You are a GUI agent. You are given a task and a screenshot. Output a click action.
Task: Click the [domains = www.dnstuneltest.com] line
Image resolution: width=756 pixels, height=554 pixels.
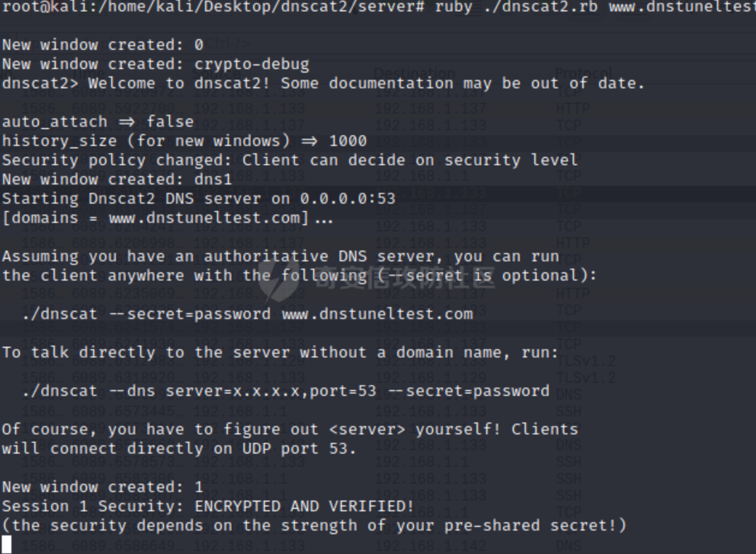[168, 218]
